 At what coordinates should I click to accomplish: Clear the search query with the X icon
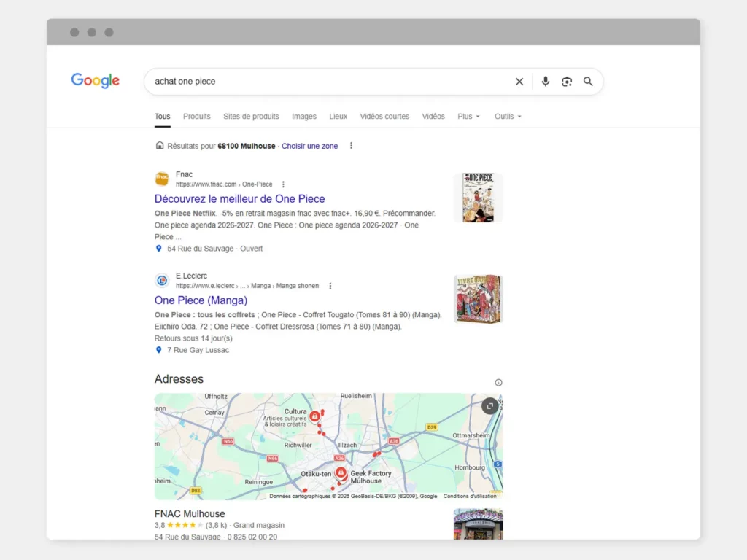[x=519, y=82]
